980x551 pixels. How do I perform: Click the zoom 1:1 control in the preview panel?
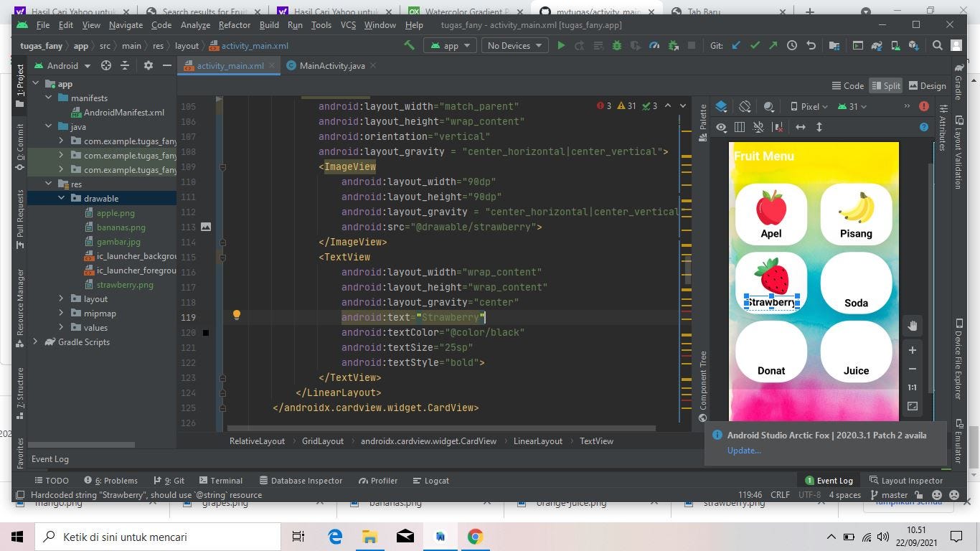pyautogui.click(x=912, y=387)
